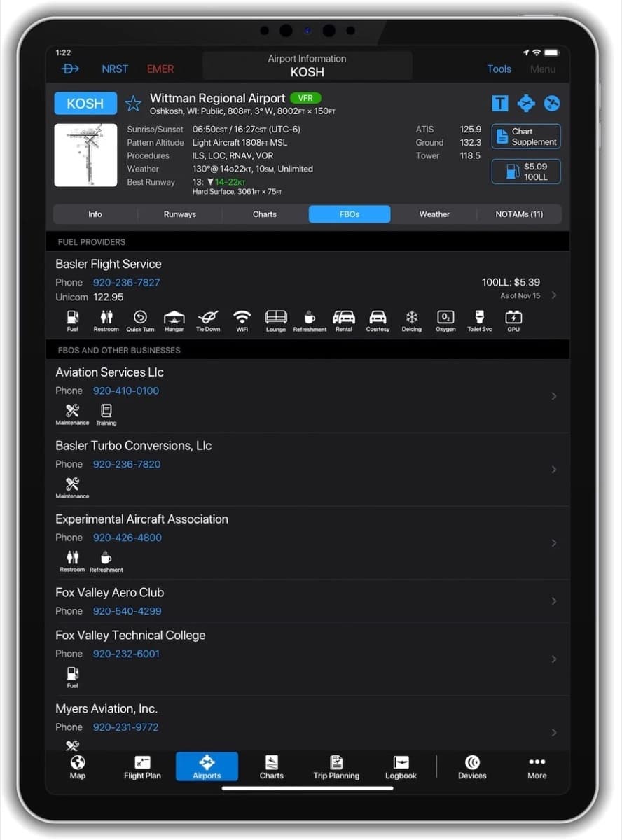Tap the Refreshment icon under Basler Flight Service

click(x=310, y=321)
